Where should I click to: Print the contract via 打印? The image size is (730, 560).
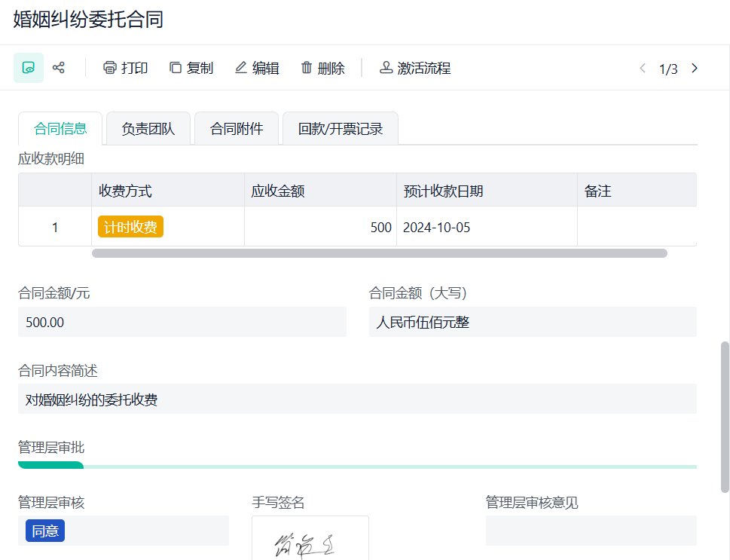click(x=125, y=68)
